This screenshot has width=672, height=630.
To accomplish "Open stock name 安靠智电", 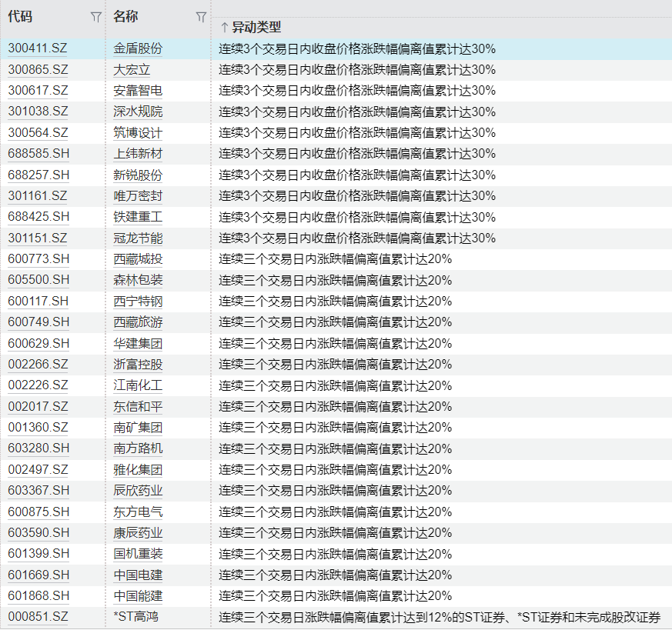I will coord(138,90).
